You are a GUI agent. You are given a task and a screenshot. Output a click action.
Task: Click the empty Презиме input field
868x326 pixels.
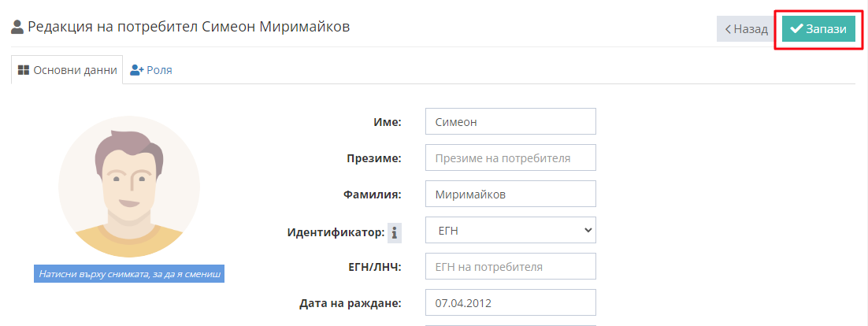pyautogui.click(x=510, y=157)
